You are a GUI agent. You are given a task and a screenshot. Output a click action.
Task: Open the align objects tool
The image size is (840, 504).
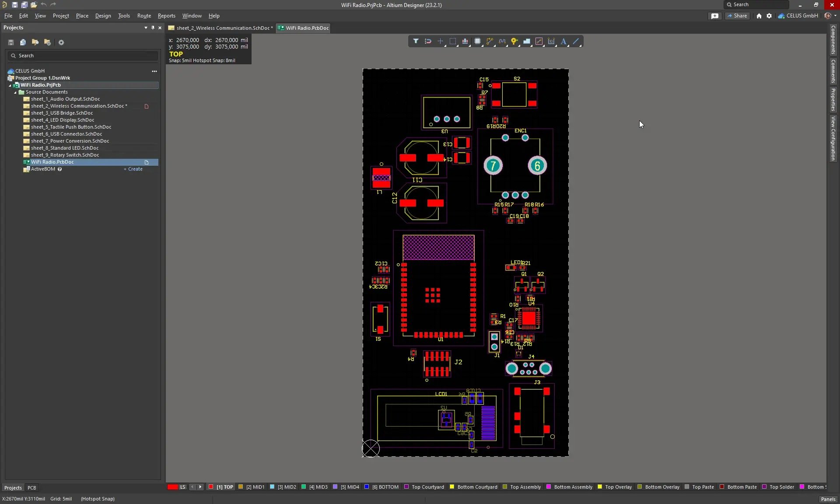tap(465, 41)
